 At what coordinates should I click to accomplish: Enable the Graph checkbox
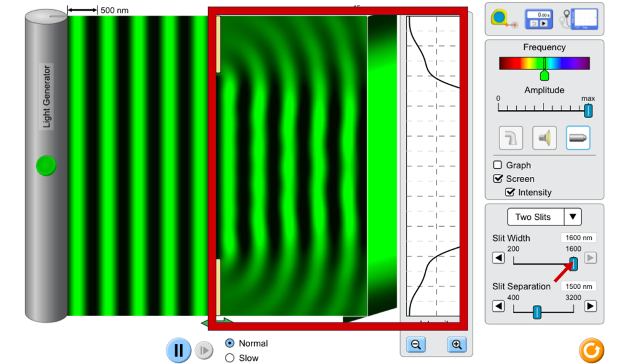(497, 165)
